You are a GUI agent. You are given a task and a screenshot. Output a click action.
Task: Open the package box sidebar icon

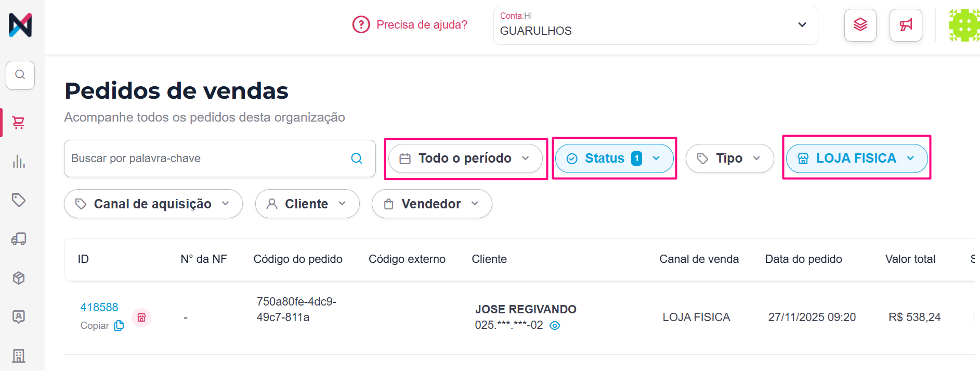coord(19,278)
